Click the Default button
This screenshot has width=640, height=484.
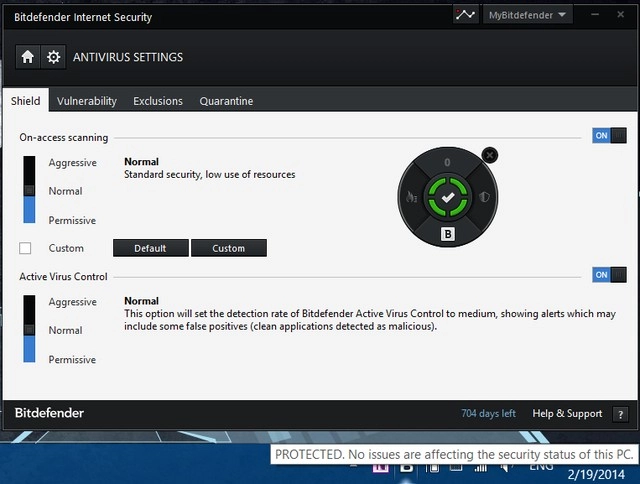point(151,248)
